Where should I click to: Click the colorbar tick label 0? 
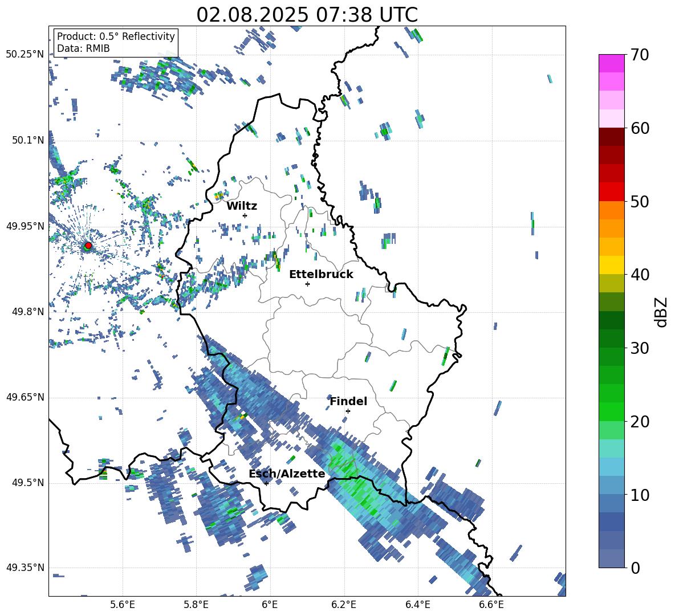pos(635,568)
